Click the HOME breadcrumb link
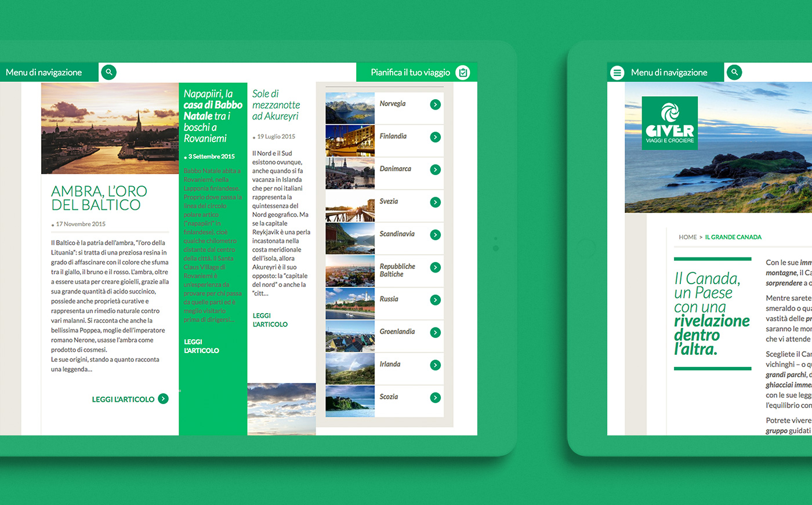 point(687,237)
